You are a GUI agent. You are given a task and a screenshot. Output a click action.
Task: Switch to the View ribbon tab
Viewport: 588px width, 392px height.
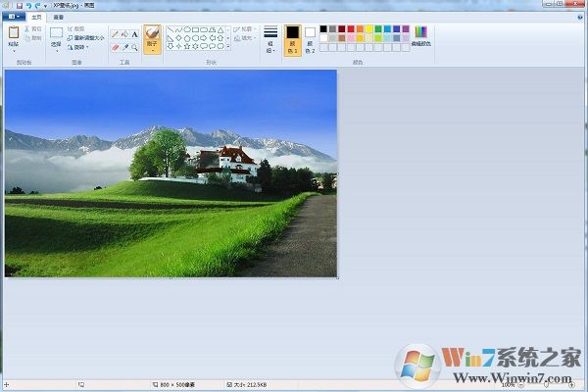pos(59,17)
